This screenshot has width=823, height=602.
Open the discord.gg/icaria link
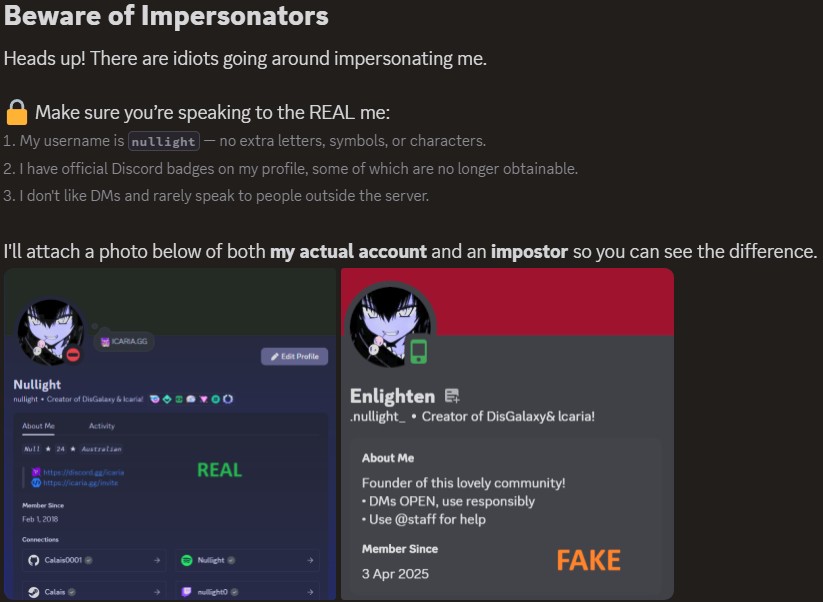[83, 472]
